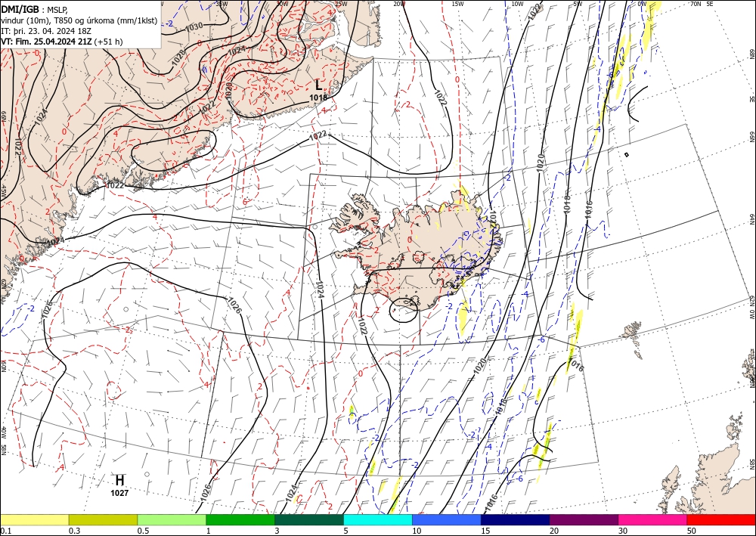Click the "25W" longitude label at top
756x536 pixels.
pos(340,3)
